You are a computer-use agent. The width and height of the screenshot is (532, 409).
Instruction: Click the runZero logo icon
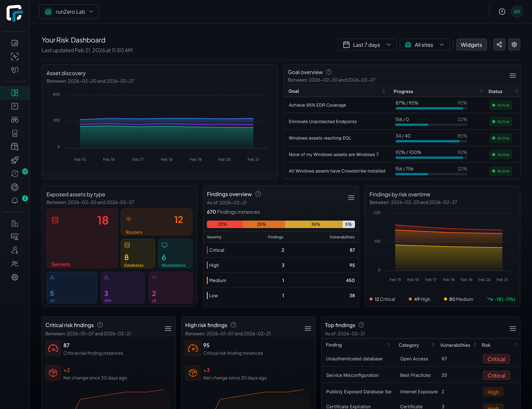[x=15, y=13]
